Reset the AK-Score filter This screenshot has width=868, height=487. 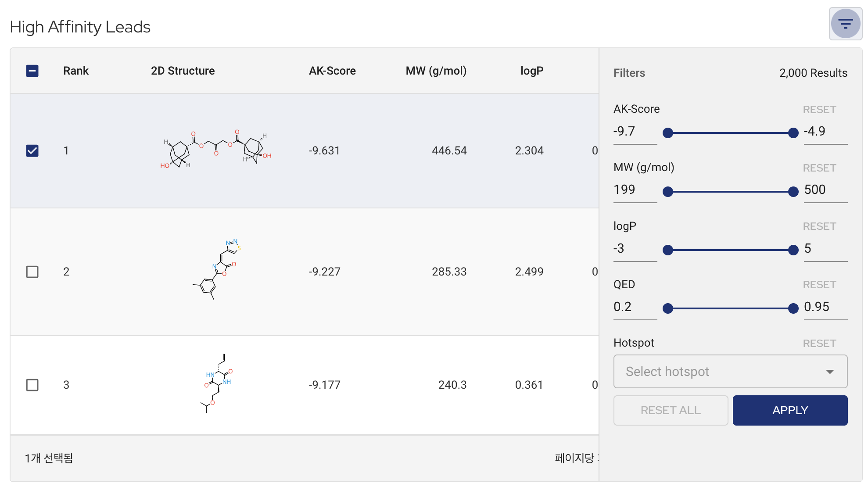point(819,110)
